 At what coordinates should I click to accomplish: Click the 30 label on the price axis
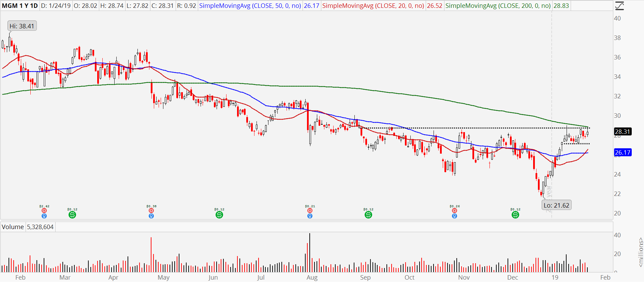(617, 116)
